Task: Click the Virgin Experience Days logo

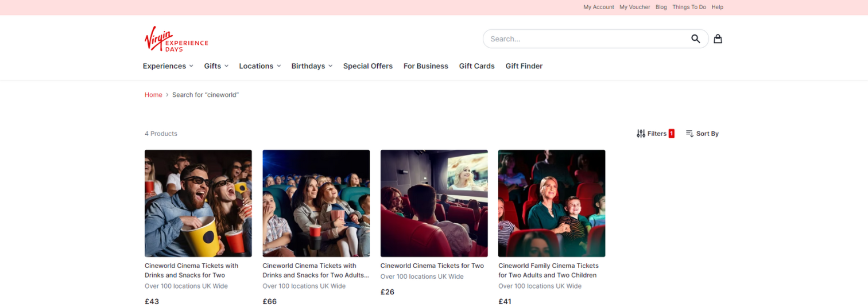Action: tap(176, 39)
